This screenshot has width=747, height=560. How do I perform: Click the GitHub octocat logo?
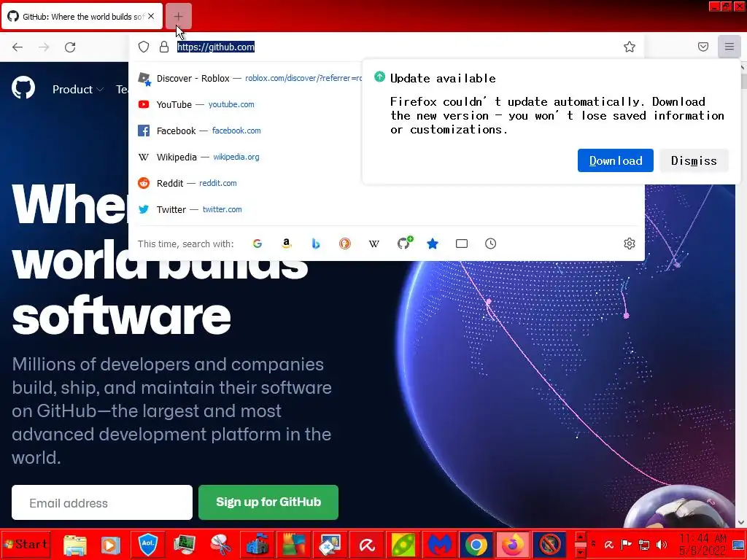23,88
